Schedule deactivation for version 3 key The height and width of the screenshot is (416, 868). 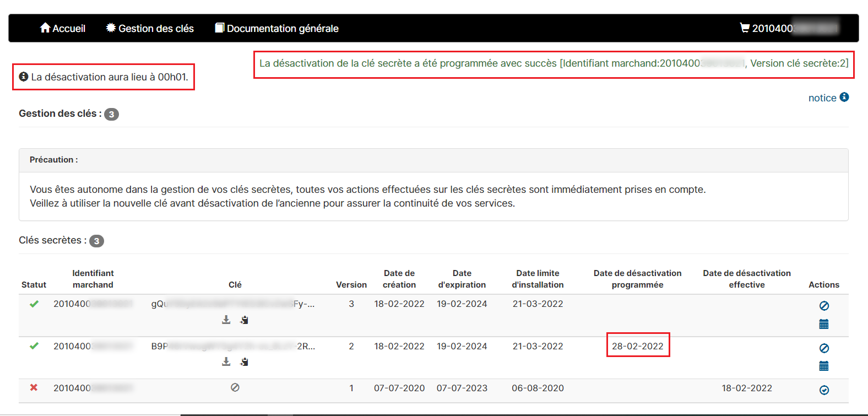click(x=824, y=324)
